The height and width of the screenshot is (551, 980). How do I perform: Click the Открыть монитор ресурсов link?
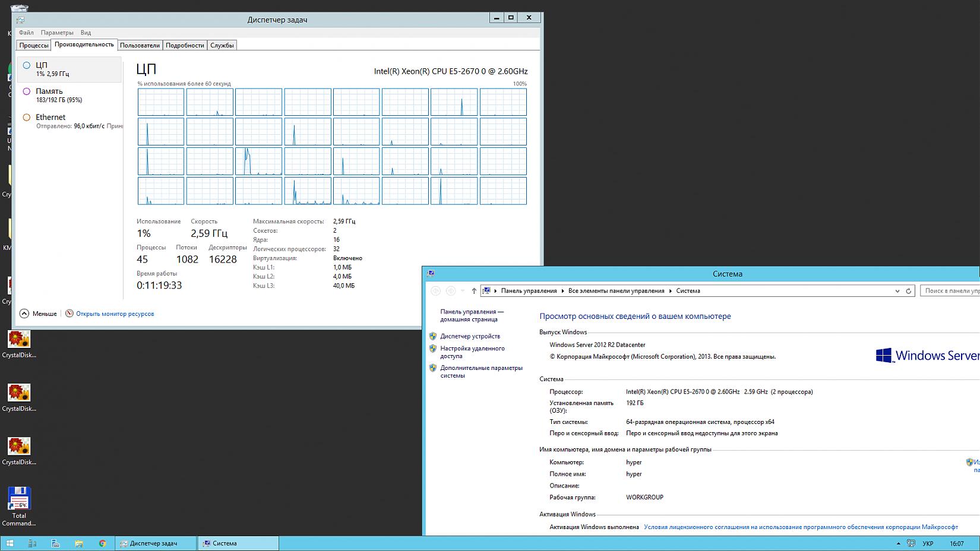click(115, 313)
